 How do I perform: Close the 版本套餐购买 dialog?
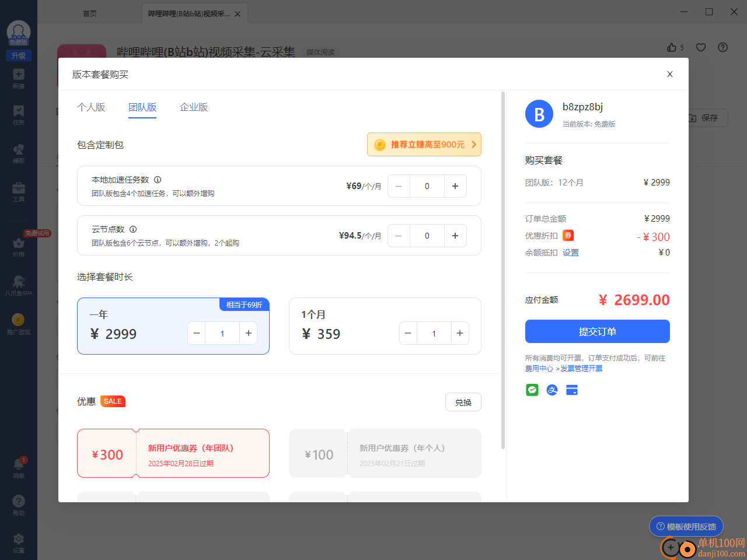pos(670,74)
